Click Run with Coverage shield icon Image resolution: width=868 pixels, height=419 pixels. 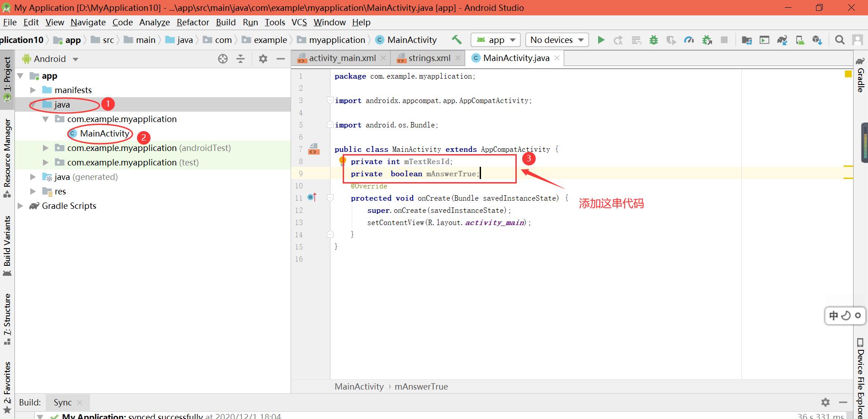(671, 40)
